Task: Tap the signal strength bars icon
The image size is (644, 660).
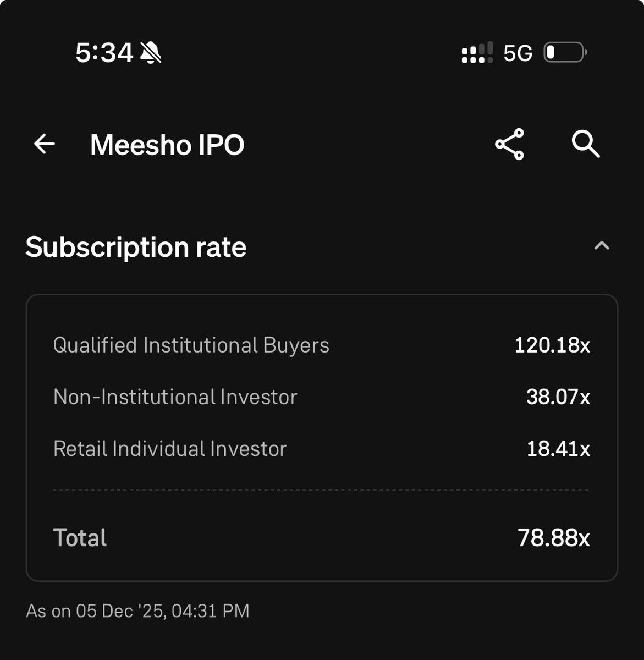Action: 477,53
